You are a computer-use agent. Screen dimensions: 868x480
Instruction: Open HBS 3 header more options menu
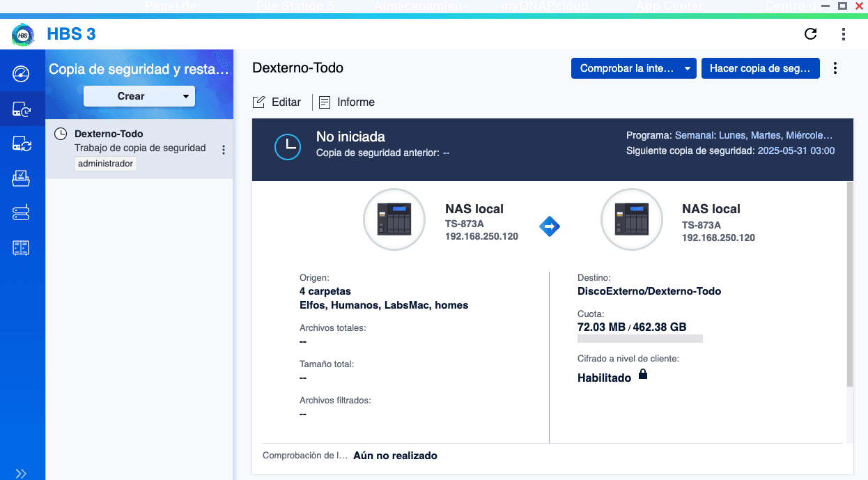click(x=844, y=34)
